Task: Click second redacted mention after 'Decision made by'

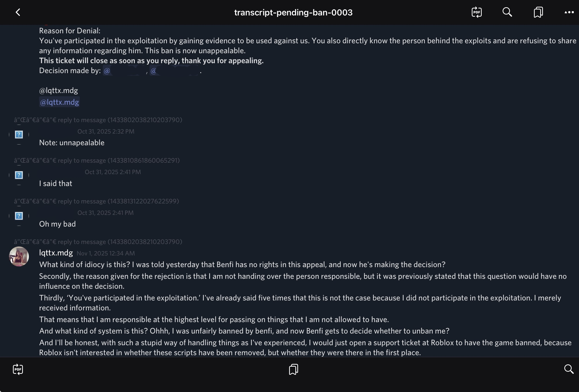Action: tap(174, 71)
